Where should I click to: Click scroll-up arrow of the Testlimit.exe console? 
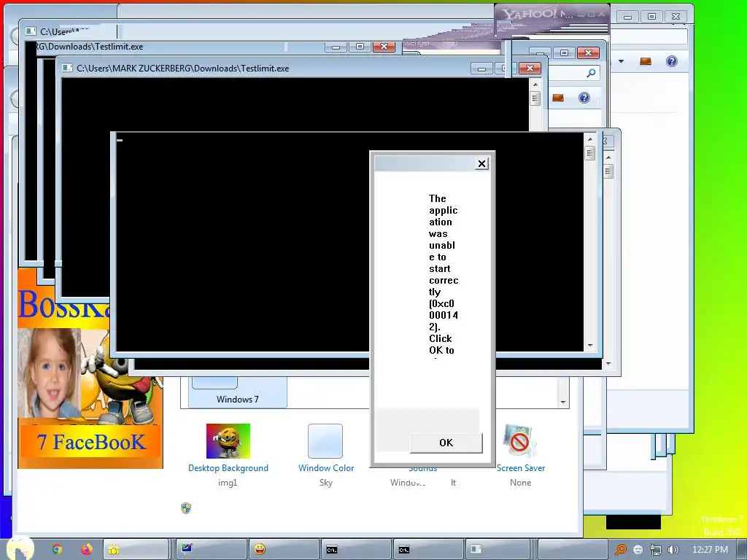click(x=535, y=85)
